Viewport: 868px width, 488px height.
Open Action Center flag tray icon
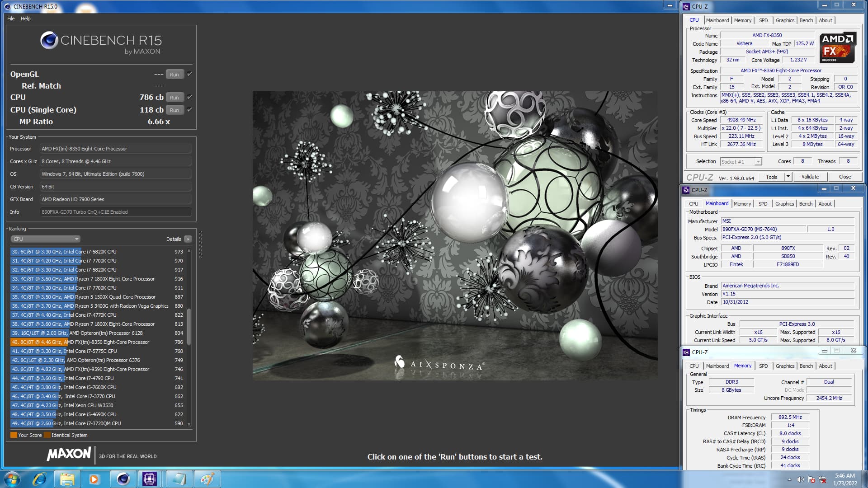click(811, 479)
